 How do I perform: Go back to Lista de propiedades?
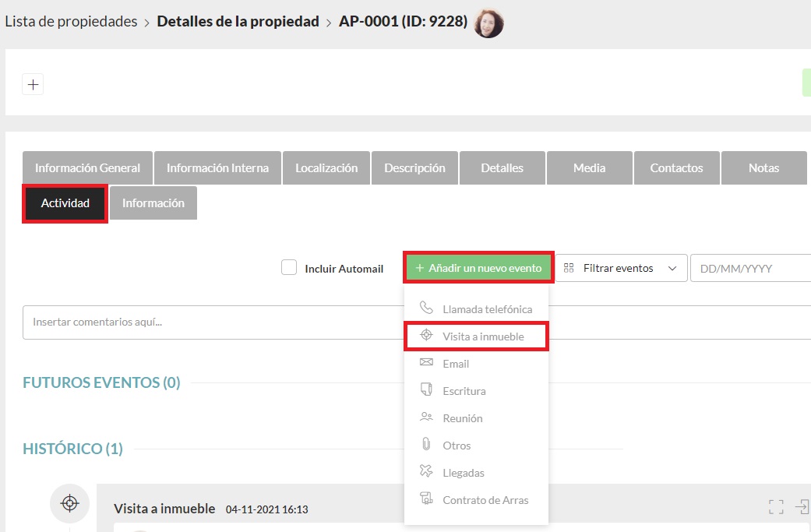[x=71, y=22]
